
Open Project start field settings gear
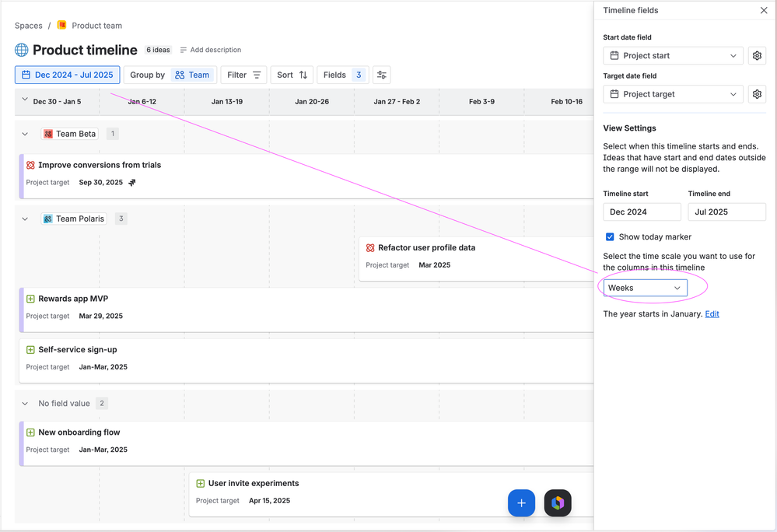[x=757, y=55]
